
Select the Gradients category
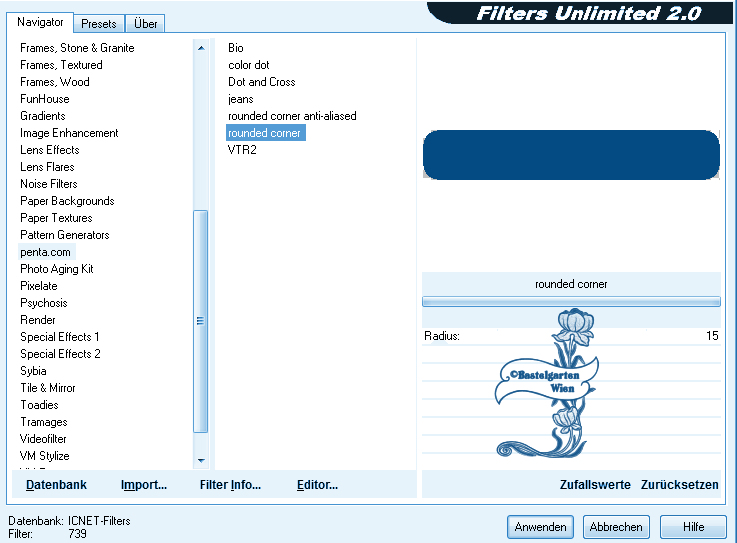[x=43, y=116]
